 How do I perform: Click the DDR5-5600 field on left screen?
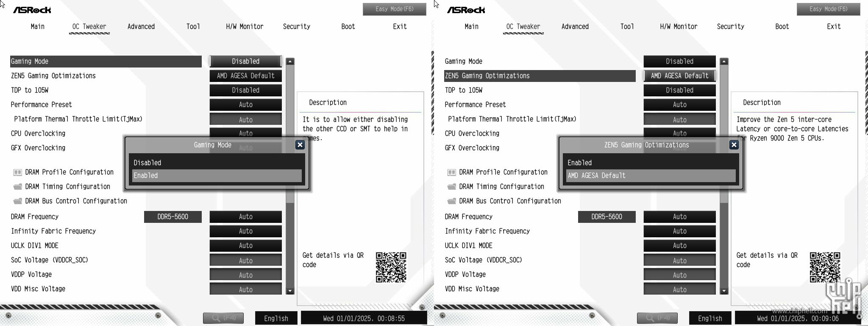[x=173, y=217]
